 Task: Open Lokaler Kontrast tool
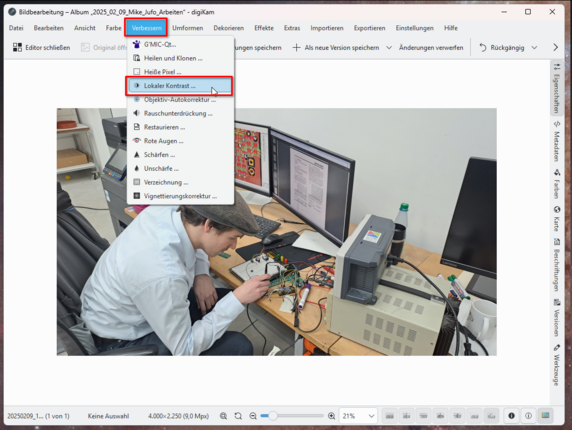[180, 86]
